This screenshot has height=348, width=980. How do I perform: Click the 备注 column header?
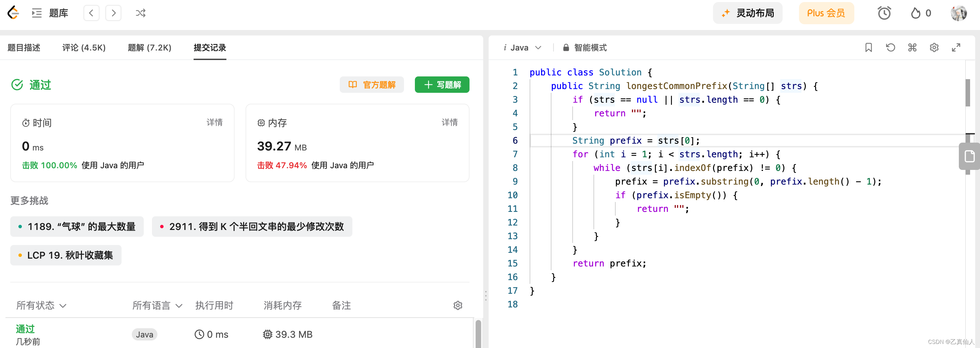[341, 305]
